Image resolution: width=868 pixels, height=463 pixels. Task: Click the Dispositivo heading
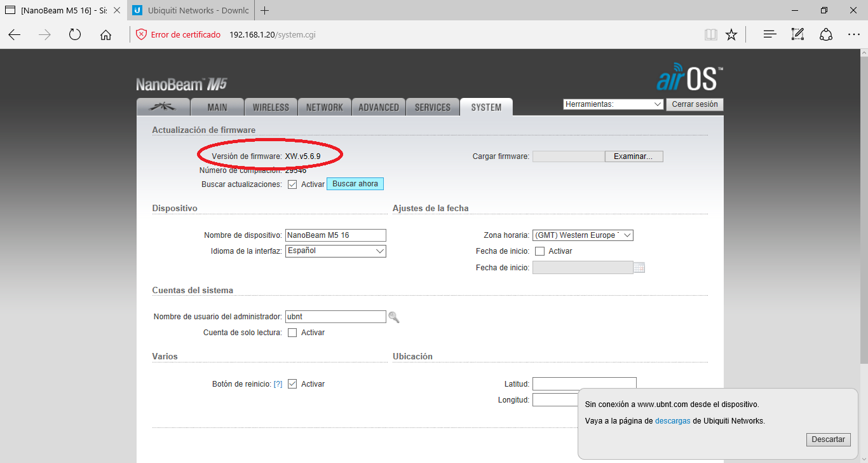(175, 209)
